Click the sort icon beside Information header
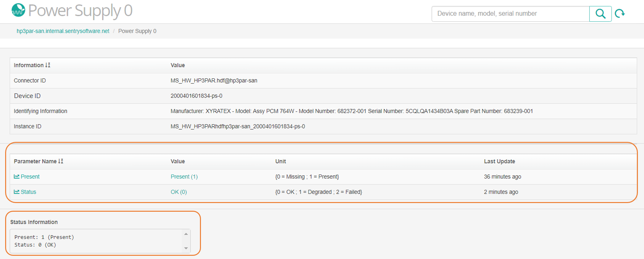 coord(48,65)
